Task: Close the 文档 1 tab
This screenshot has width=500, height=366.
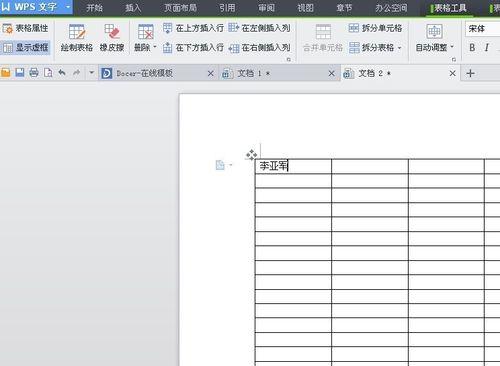Action: click(x=331, y=73)
